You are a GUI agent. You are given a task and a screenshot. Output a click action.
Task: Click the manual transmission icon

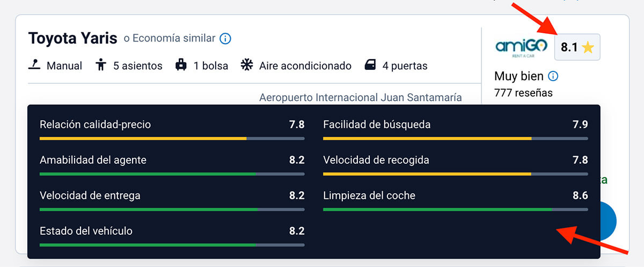coord(34,65)
